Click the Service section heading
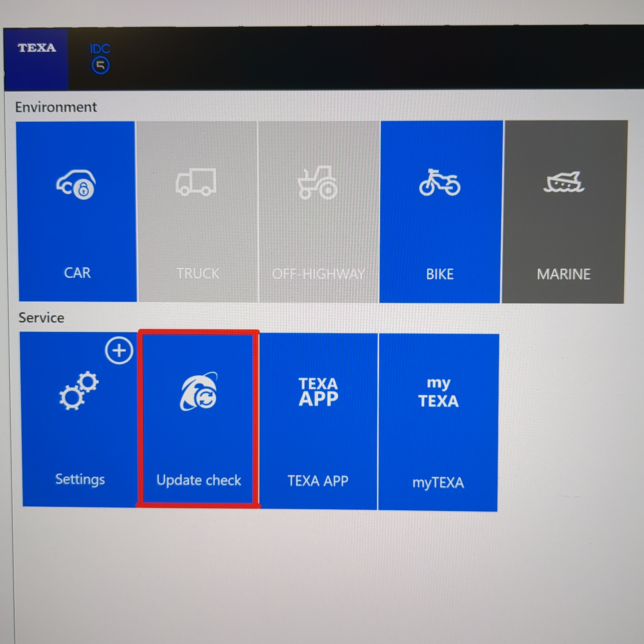The width and height of the screenshot is (644, 644). [41, 318]
